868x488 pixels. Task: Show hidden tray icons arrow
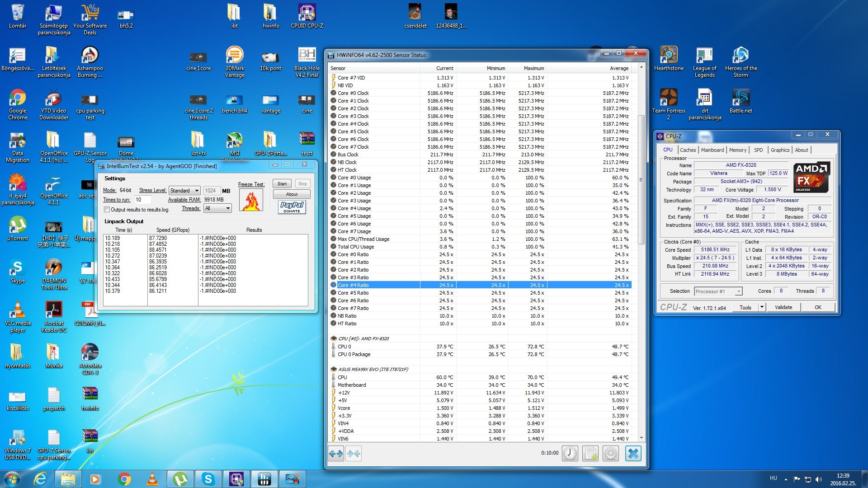786,479
